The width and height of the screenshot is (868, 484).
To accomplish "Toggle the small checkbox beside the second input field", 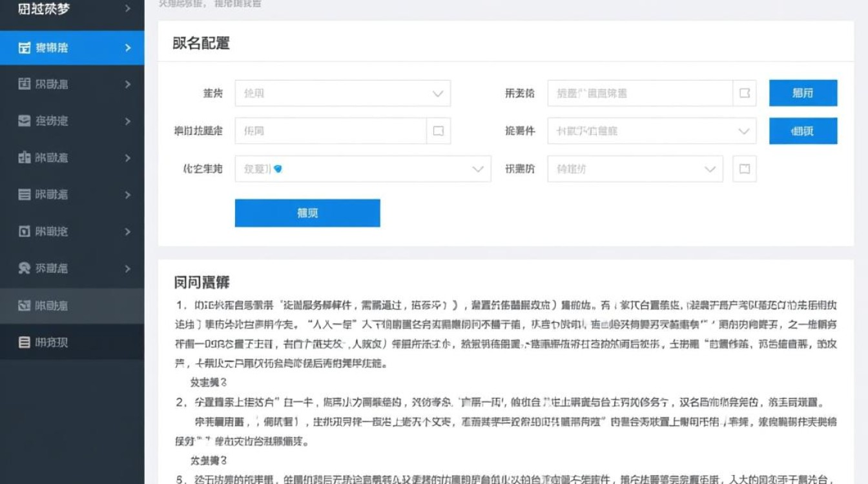I will [x=438, y=130].
